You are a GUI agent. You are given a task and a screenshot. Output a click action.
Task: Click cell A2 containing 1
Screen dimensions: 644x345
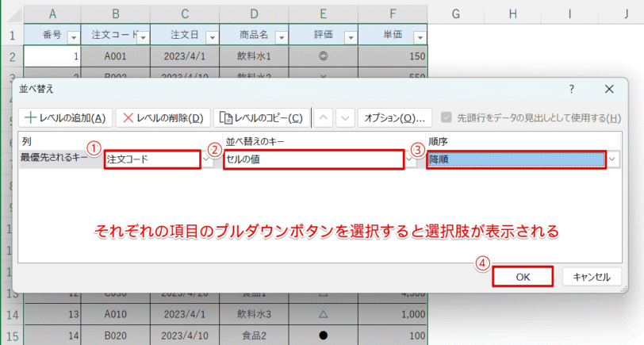52,56
